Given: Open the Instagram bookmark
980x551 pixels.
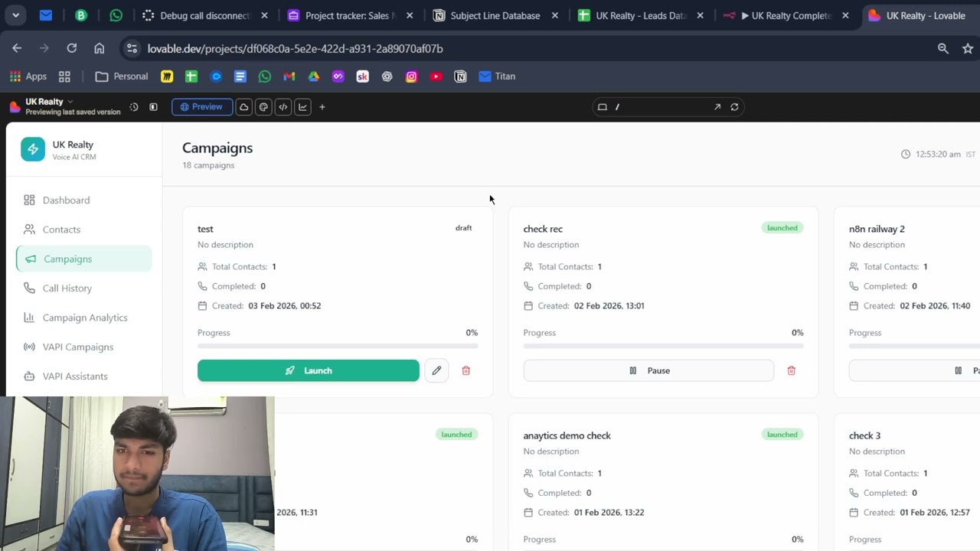Looking at the screenshot, I should coord(412,77).
